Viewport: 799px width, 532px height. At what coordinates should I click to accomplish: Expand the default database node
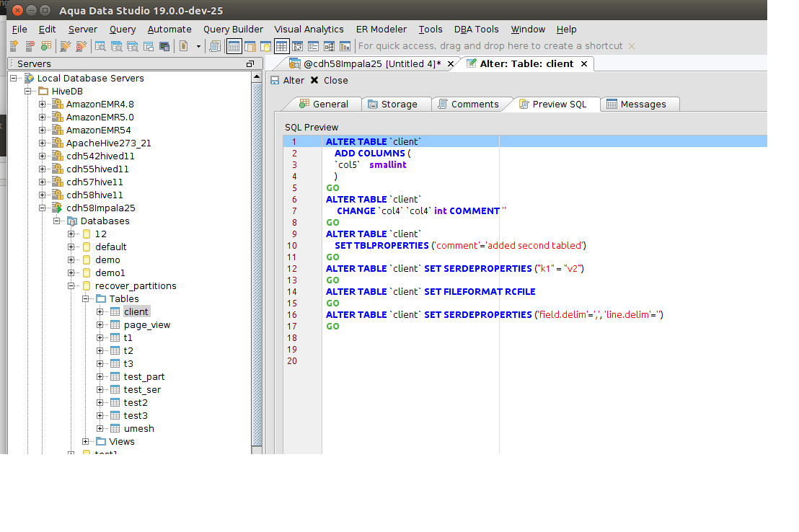[71, 247]
